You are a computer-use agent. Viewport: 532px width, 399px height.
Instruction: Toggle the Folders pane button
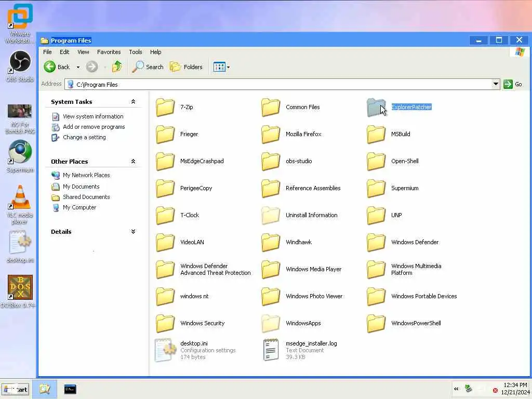click(x=187, y=67)
